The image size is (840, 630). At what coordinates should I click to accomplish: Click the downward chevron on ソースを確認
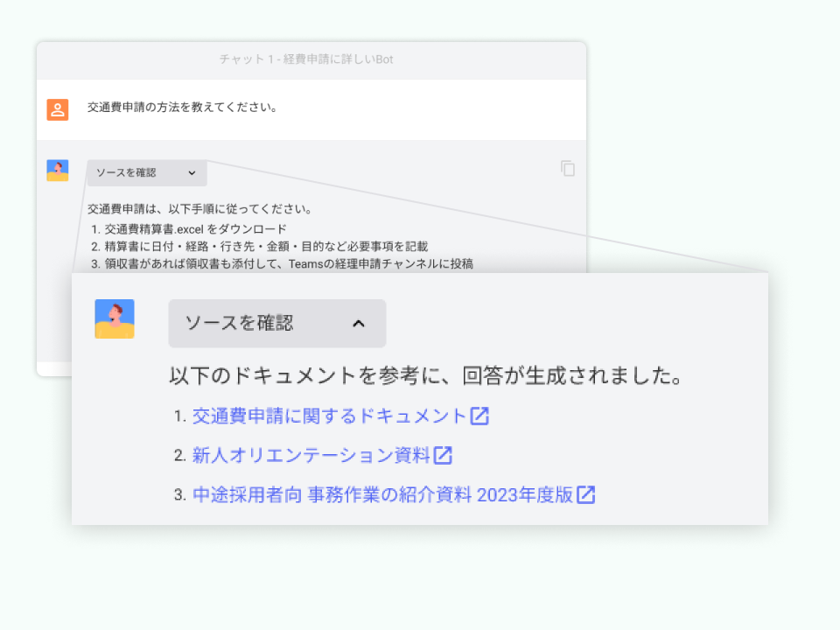pyautogui.click(x=194, y=173)
